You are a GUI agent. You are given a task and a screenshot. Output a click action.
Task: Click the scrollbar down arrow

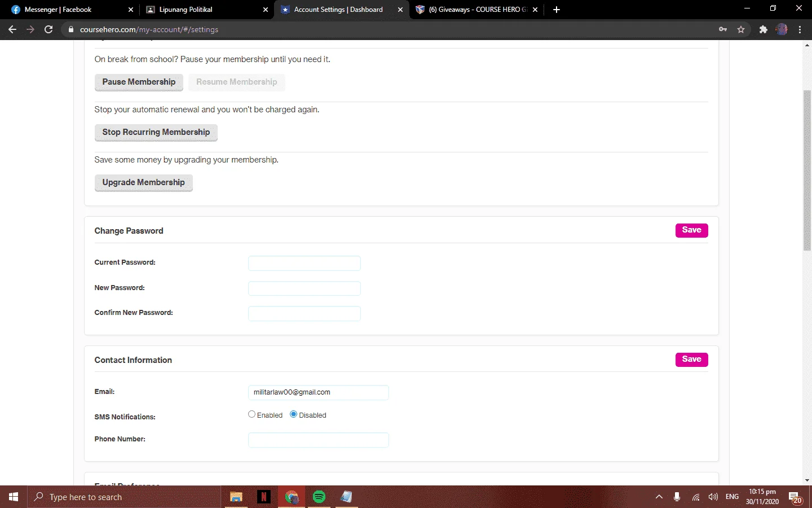(807, 480)
